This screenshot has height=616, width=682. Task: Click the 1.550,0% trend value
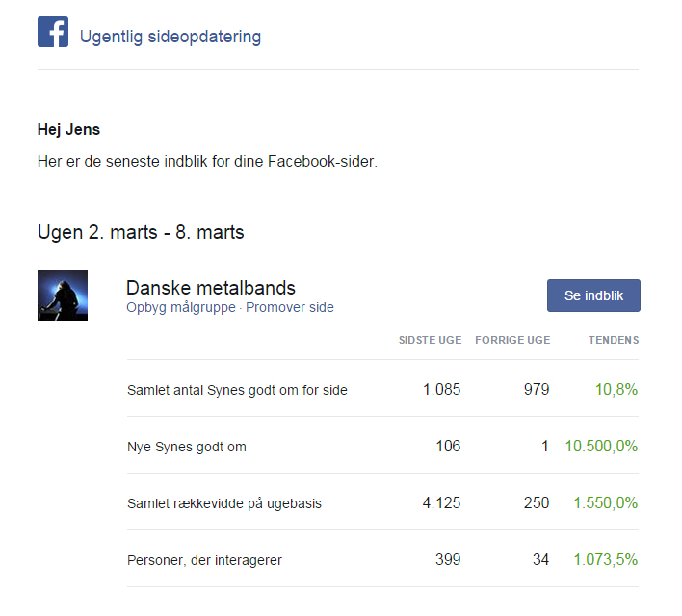(x=606, y=503)
